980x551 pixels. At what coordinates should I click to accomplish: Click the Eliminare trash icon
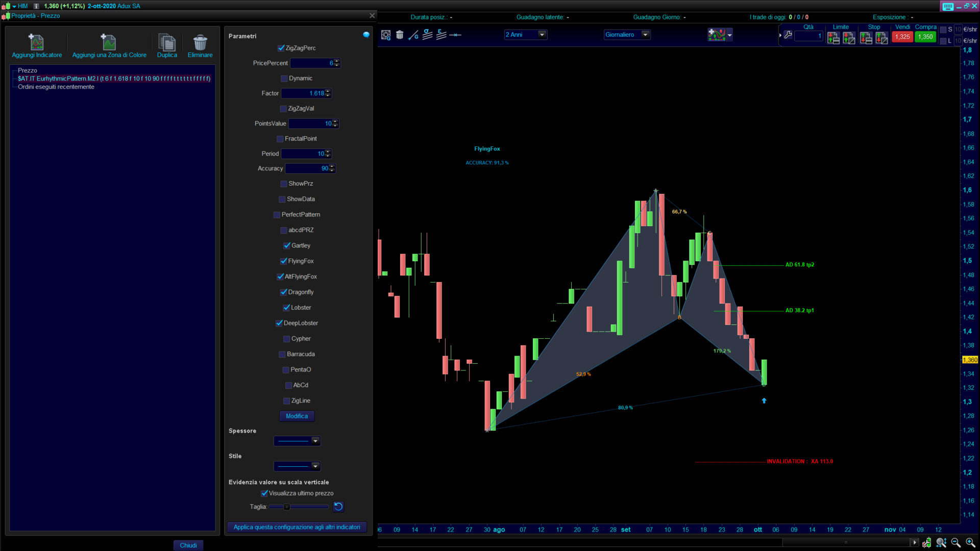coord(200,42)
